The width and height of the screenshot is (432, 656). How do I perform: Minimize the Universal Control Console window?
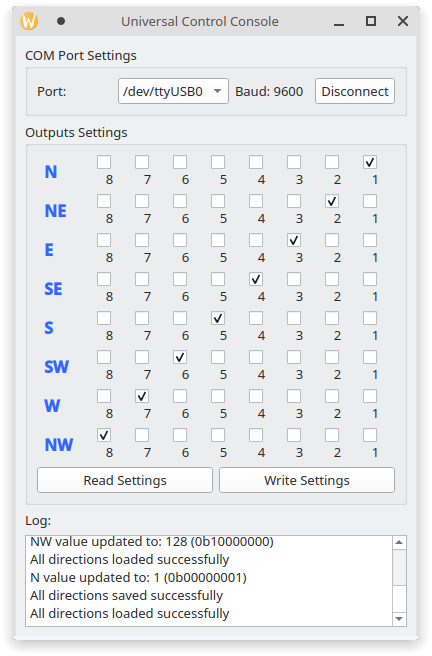(339, 22)
